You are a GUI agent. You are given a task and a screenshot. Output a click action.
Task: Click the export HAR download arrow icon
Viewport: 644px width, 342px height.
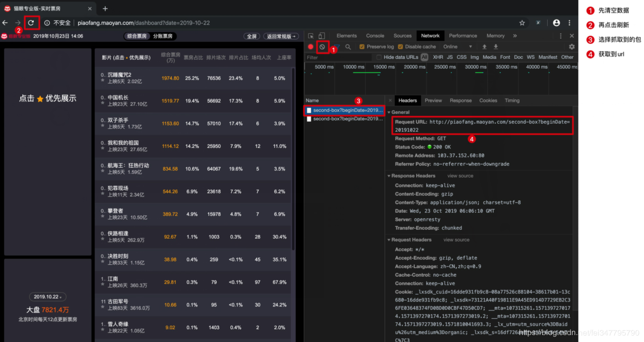(496, 47)
